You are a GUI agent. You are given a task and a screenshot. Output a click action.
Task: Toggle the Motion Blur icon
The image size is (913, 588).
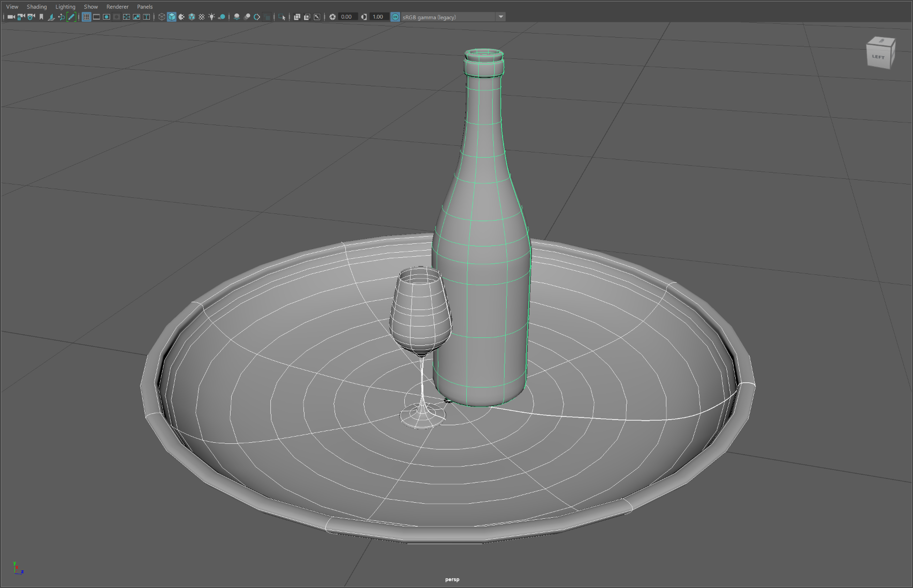click(x=247, y=17)
